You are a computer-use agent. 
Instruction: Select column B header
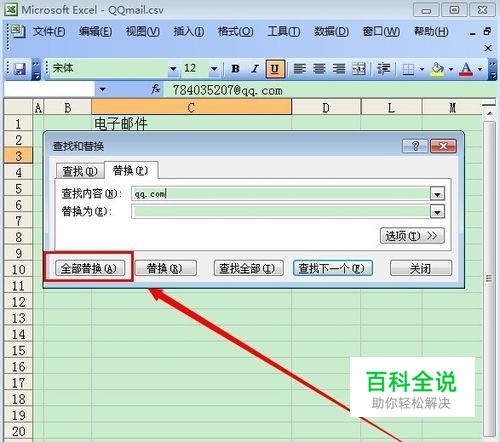click(67, 107)
